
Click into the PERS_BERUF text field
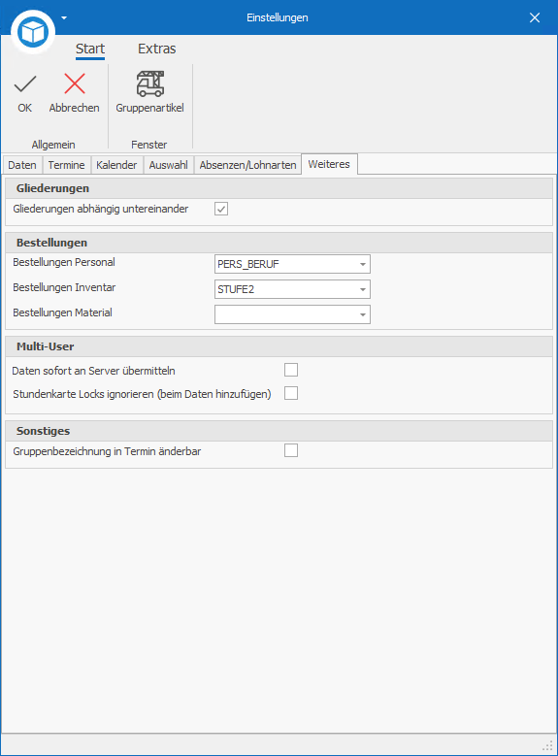(285, 264)
